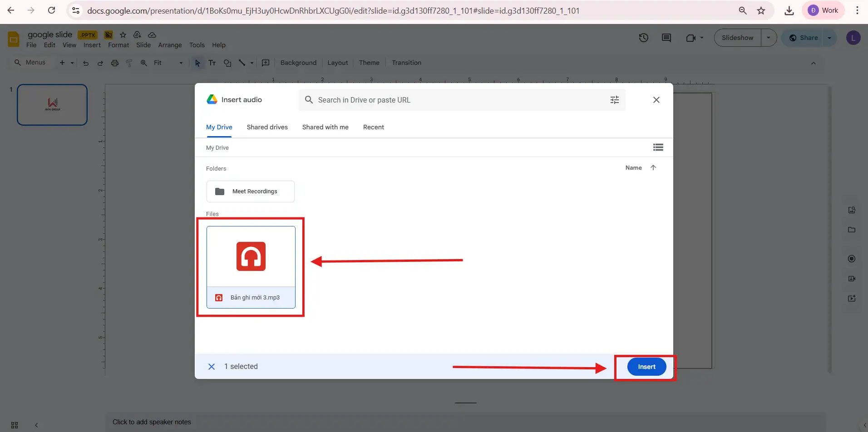Click search filter options icon
The height and width of the screenshot is (432, 868).
[614, 100]
